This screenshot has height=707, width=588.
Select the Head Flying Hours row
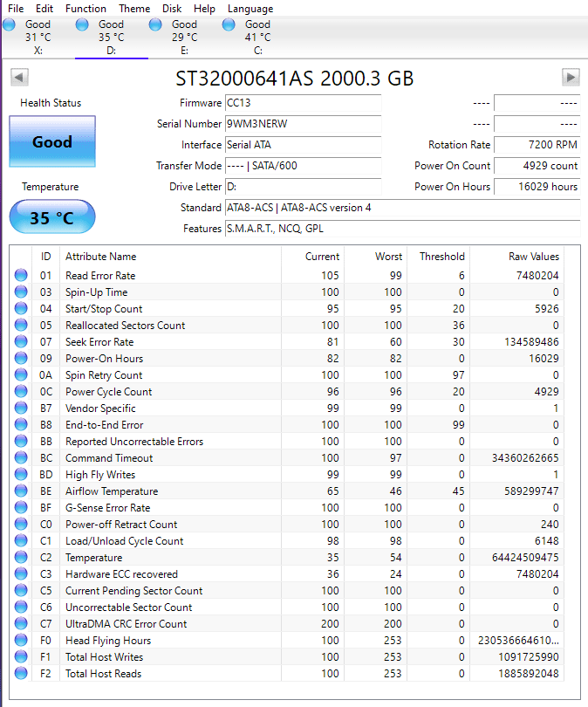pyautogui.click(x=286, y=641)
